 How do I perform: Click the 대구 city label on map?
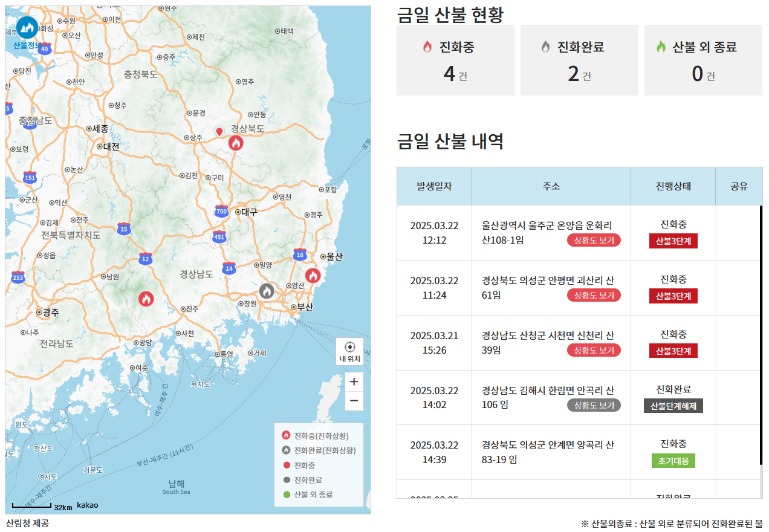pos(245,212)
